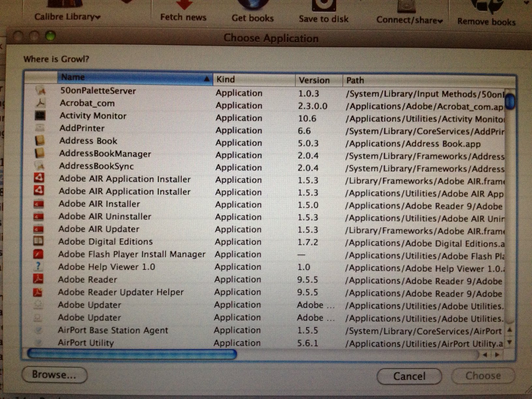Screen dimensions: 532x399
Task: Click the horizontal scrollbar right arrow
Action: point(497,355)
